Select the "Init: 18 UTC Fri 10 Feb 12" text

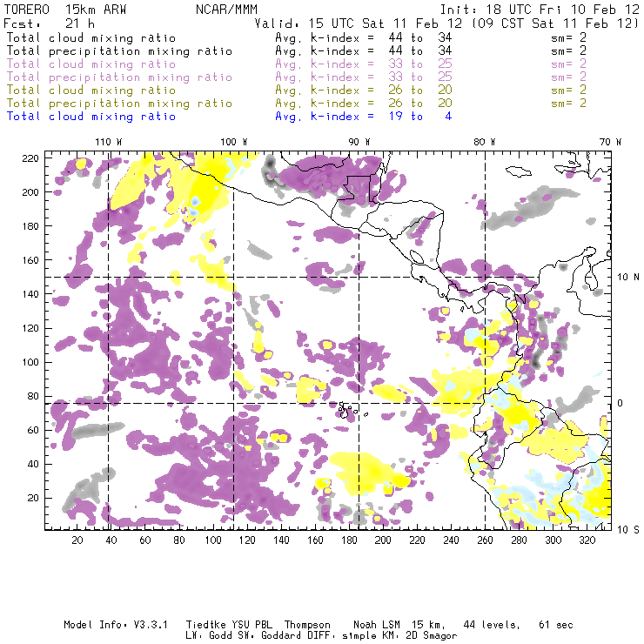[x=540, y=10]
